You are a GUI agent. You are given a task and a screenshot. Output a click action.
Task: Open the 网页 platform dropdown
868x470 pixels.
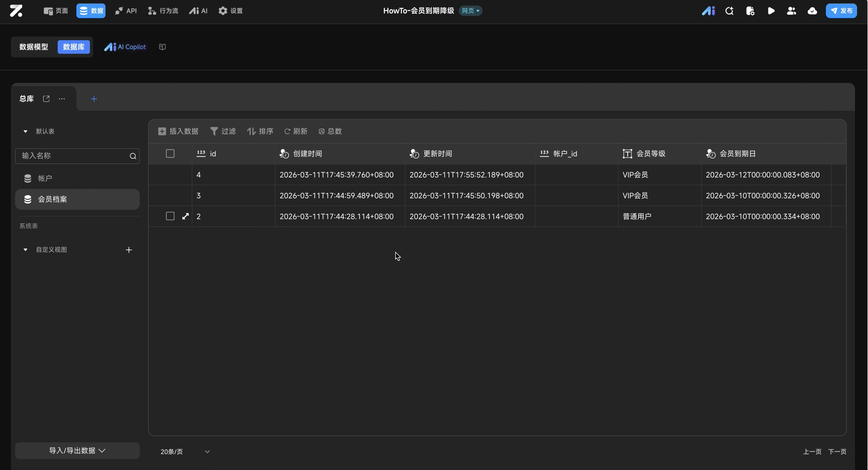pos(470,11)
